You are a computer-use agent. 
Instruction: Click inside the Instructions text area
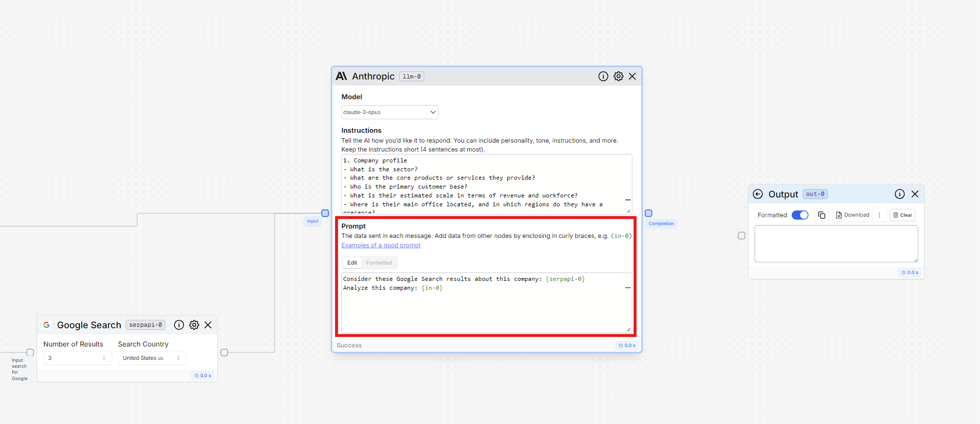click(x=487, y=184)
